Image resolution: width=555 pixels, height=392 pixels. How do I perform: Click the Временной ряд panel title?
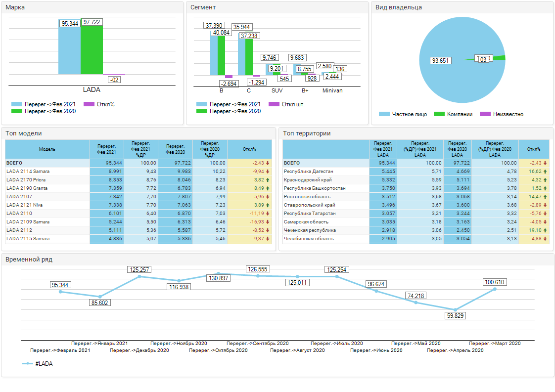(29, 260)
